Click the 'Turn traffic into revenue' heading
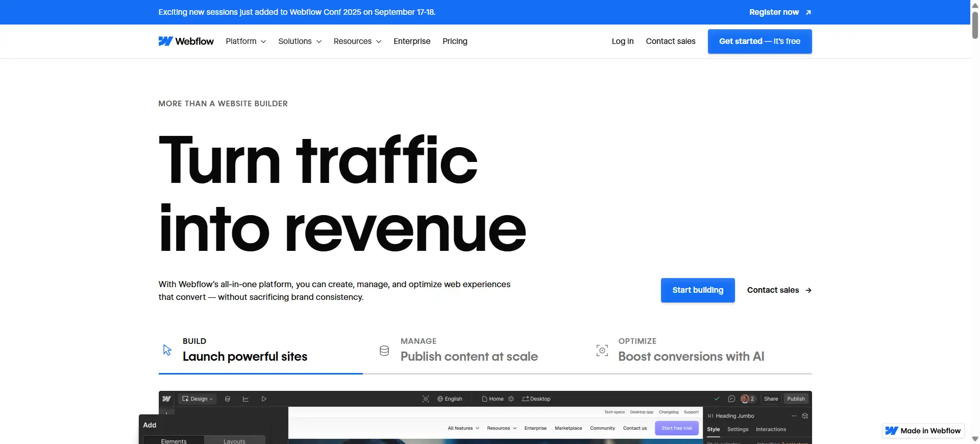The height and width of the screenshot is (444, 980). pos(342,194)
